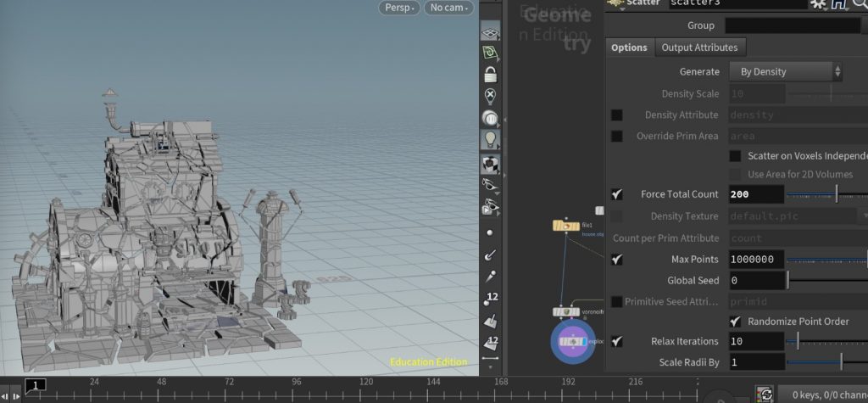Click the realtime toggle icon near keys readout
This screenshot has width=868, height=403.
coord(766,395)
